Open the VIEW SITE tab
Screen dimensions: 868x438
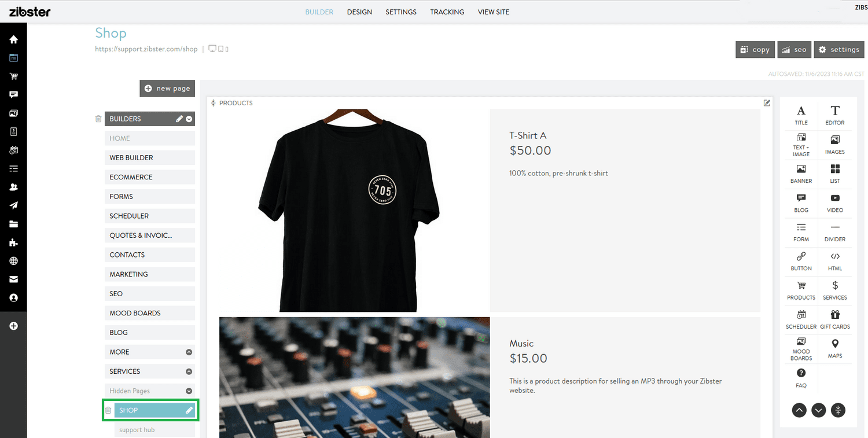494,12
